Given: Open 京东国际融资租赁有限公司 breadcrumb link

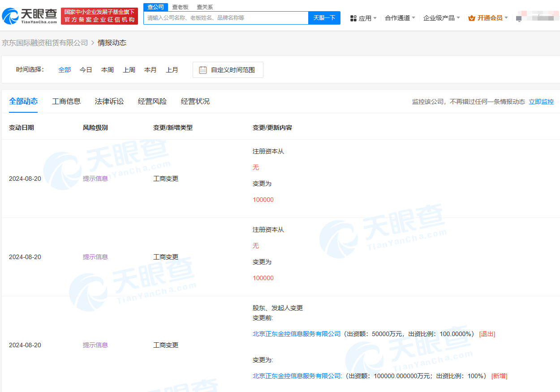Looking at the screenshot, I should (x=45, y=43).
